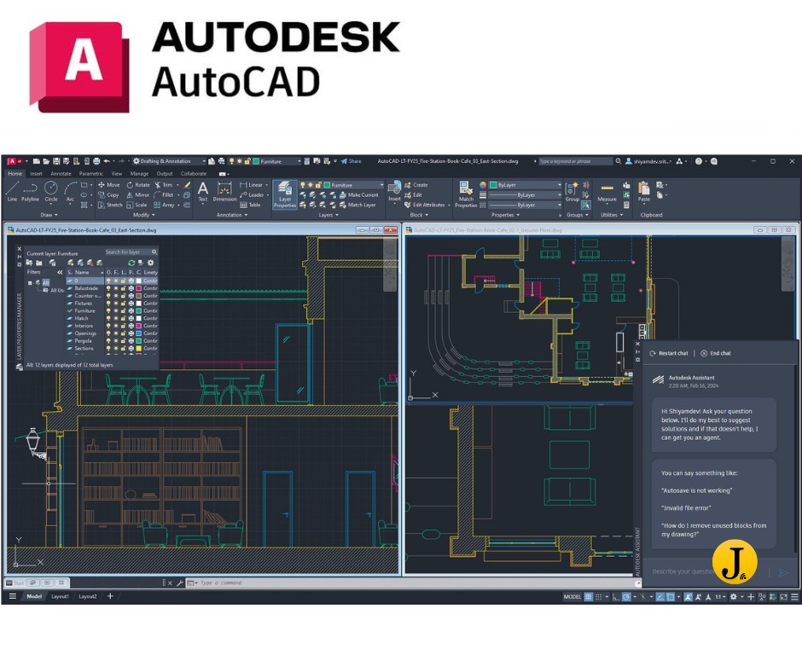Toggle grid display in status bar
The image size is (802, 672).
coord(588,597)
